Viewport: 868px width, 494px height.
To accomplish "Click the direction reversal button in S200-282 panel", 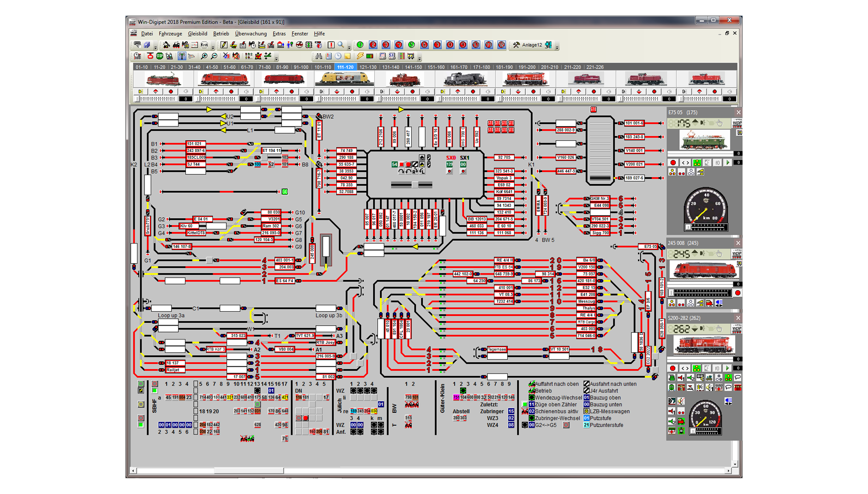I will coord(685,368).
